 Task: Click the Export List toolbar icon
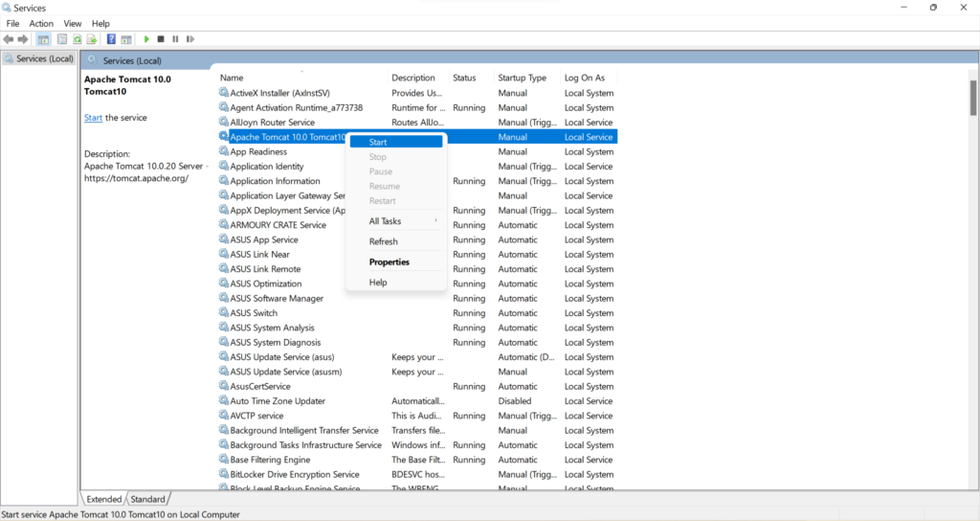pos(92,39)
